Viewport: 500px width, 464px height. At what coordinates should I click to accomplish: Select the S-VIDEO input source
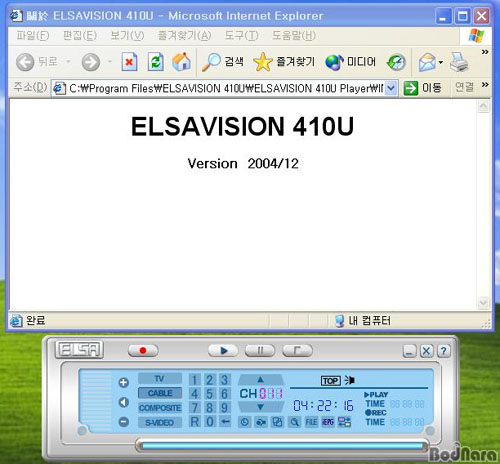coord(160,422)
